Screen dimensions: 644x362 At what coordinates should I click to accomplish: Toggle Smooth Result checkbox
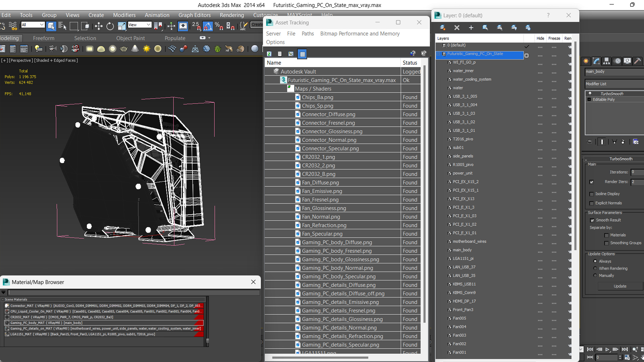(592, 220)
